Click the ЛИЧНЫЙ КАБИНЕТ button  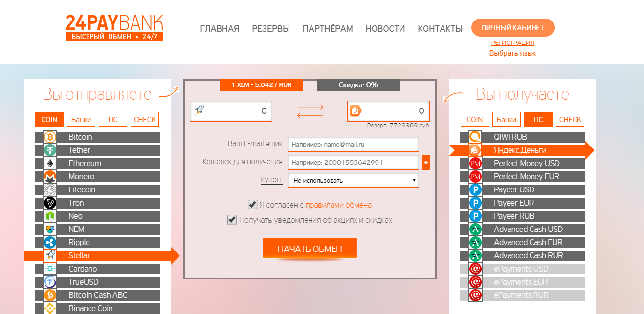513,28
